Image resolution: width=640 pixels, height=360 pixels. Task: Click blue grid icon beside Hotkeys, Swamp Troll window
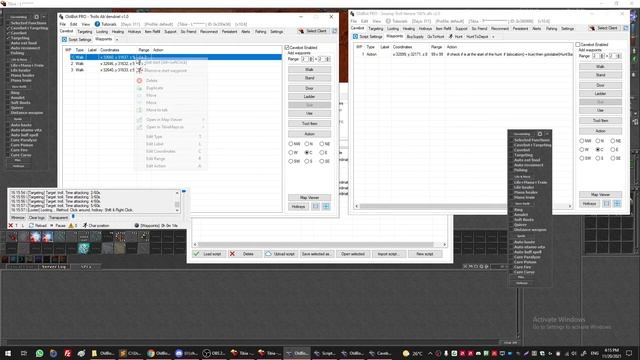617,203
